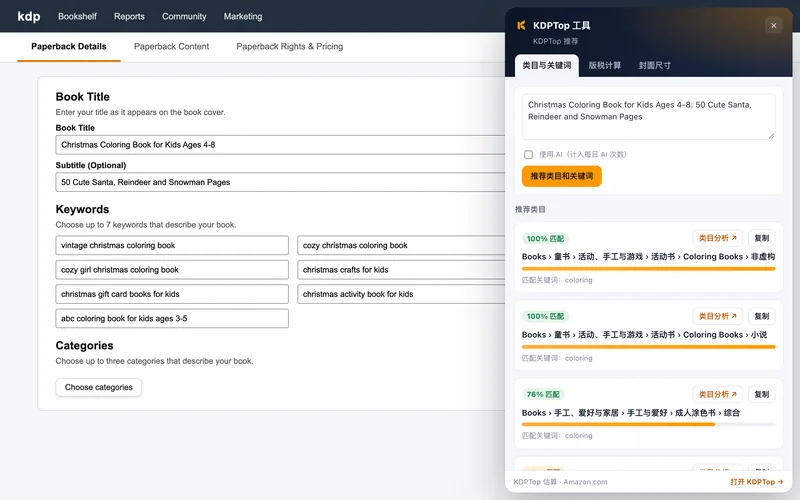Click the 100% 匹配 badge of 非虚构 card
Image resolution: width=800 pixels, height=500 pixels.
pyautogui.click(x=545, y=239)
